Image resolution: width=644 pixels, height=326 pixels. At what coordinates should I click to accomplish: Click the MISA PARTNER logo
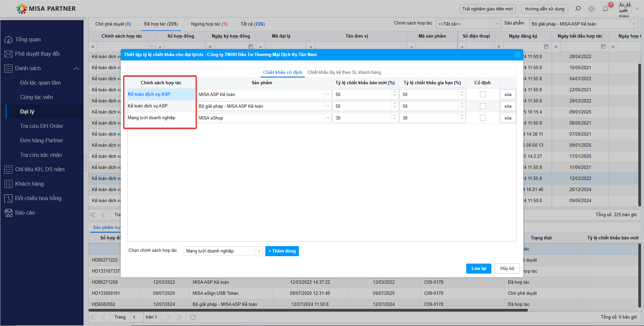[x=46, y=9]
